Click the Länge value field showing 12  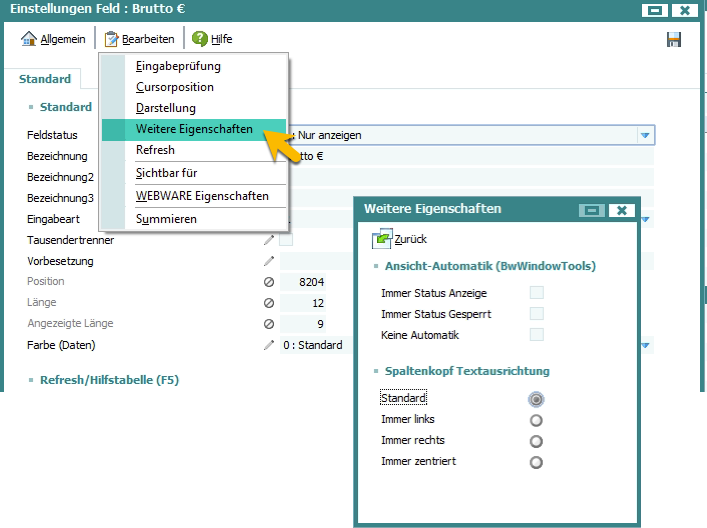pyautogui.click(x=303, y=303)
